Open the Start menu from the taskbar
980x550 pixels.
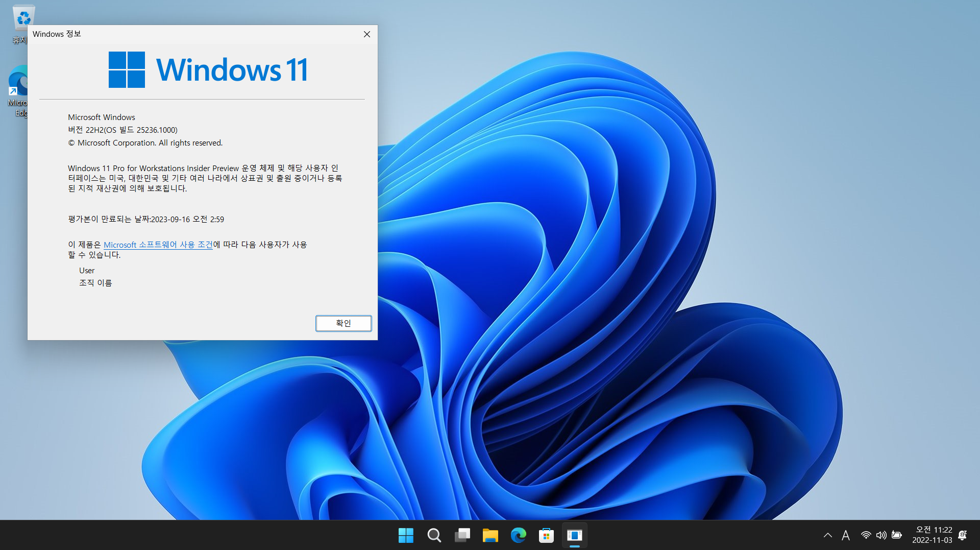(x=406, y=535)
